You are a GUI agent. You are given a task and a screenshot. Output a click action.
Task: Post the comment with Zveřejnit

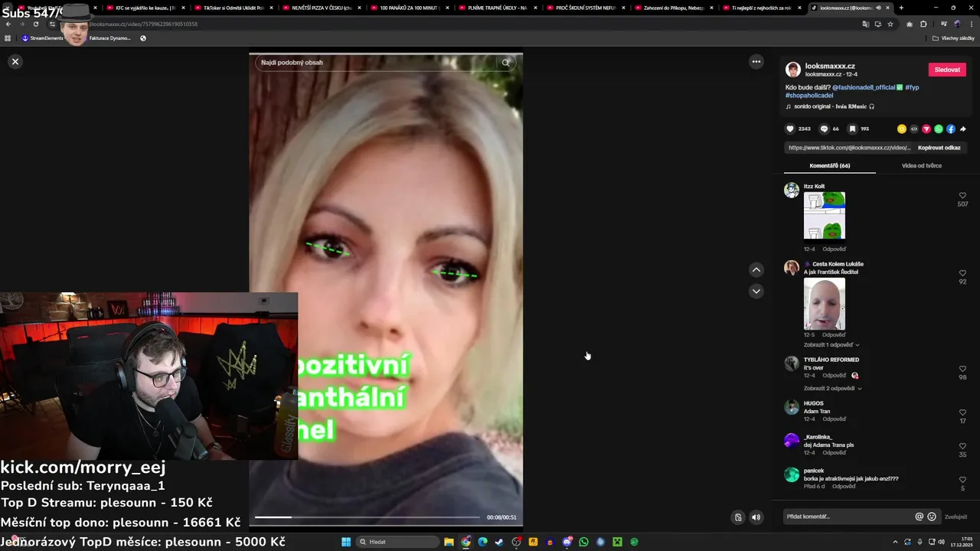point(955,517)
